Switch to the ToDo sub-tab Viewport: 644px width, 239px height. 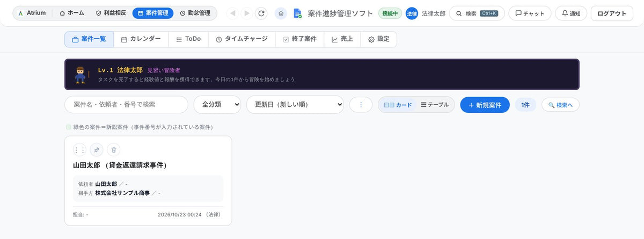coord(188,39)
